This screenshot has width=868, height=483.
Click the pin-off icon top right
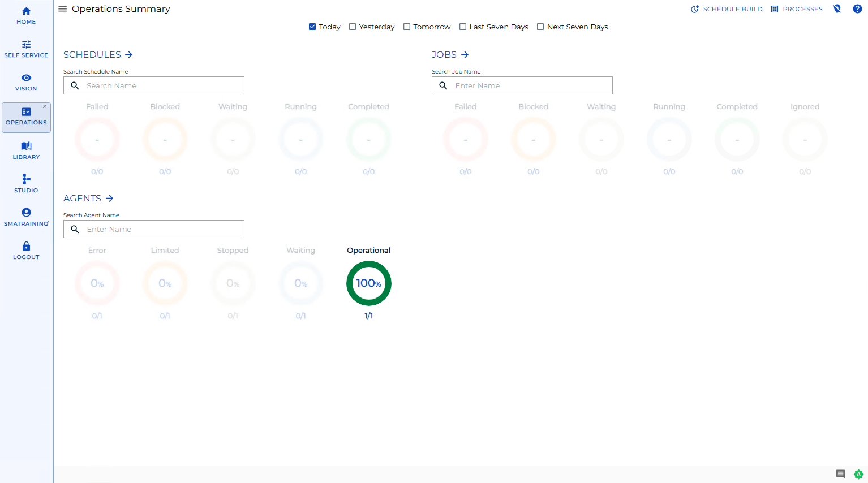(837, 8)
